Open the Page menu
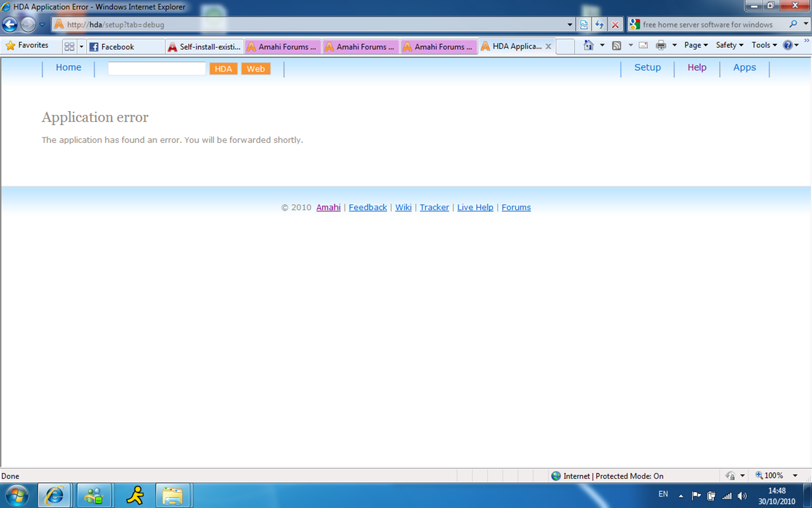This screenshot has width=812, height=508. (x=696, y=45)
